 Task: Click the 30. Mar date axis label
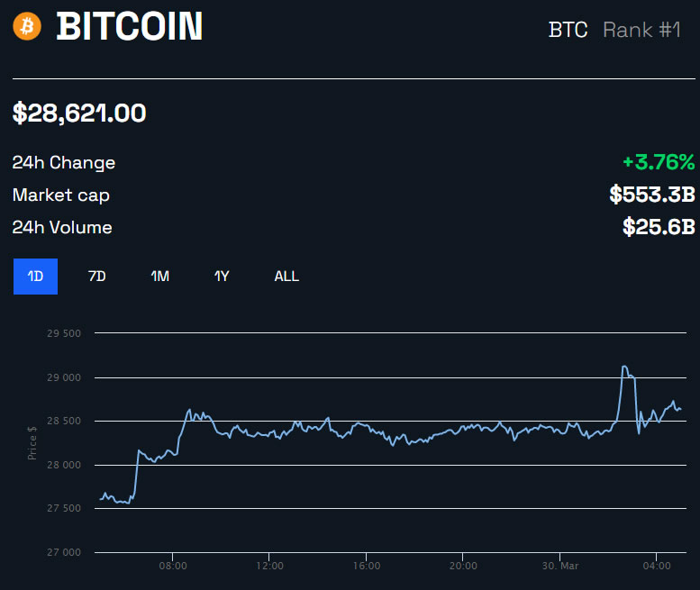(x=559, y=567)
